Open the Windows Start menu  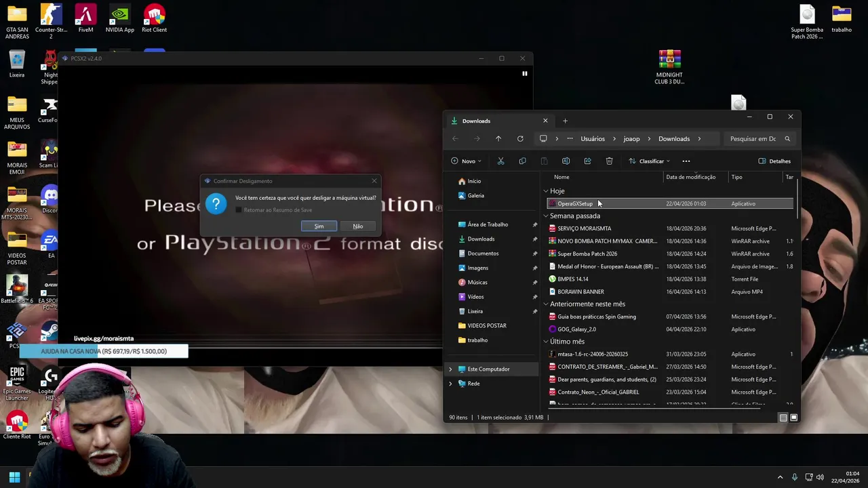(x=14, y=477)
